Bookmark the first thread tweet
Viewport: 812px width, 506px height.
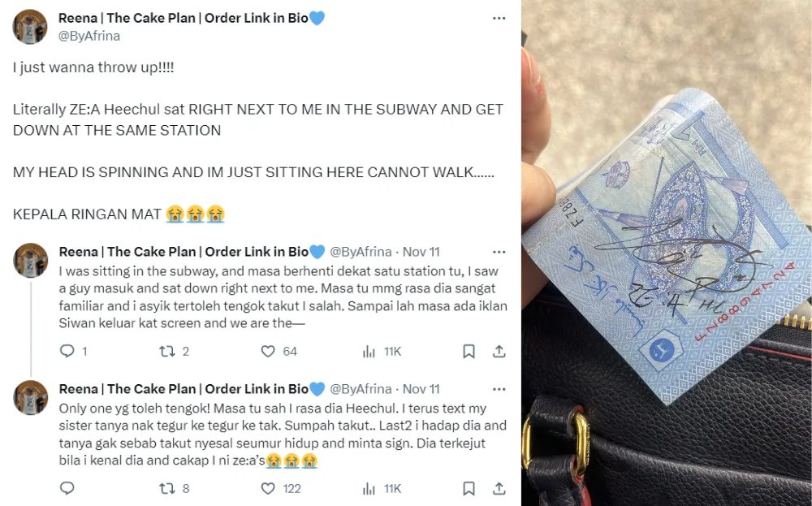(x=469, y=352)
